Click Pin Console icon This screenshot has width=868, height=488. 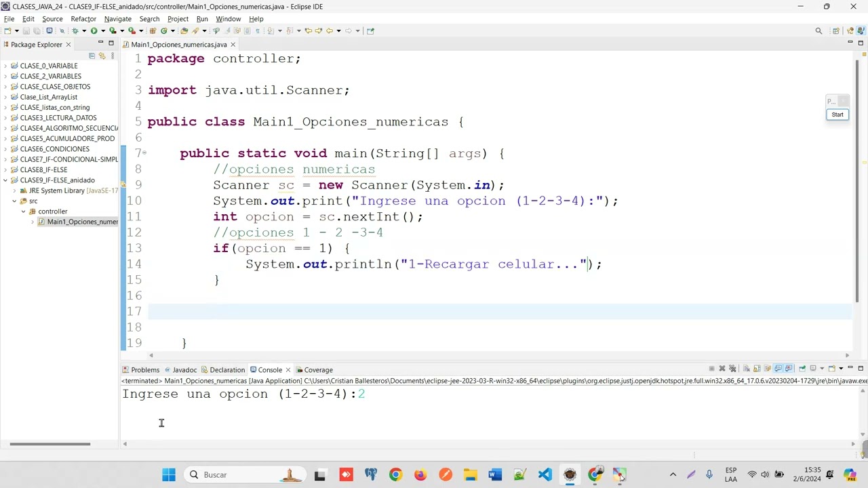click(802, 369)
